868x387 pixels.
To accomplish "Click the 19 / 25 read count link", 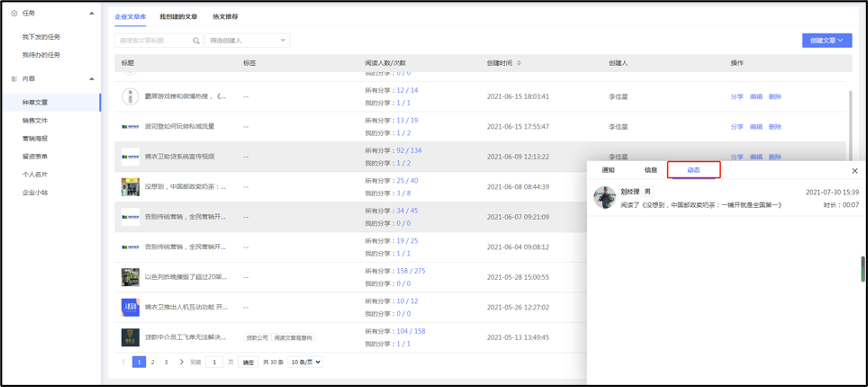I will coord(407,241).
